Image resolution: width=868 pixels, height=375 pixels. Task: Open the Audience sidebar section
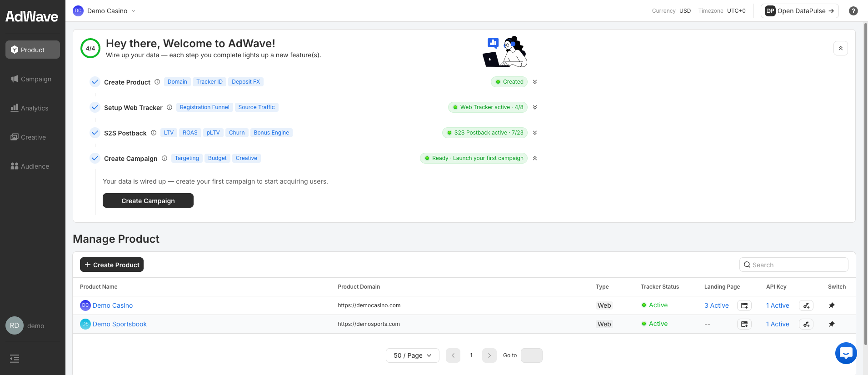point(33,166)
